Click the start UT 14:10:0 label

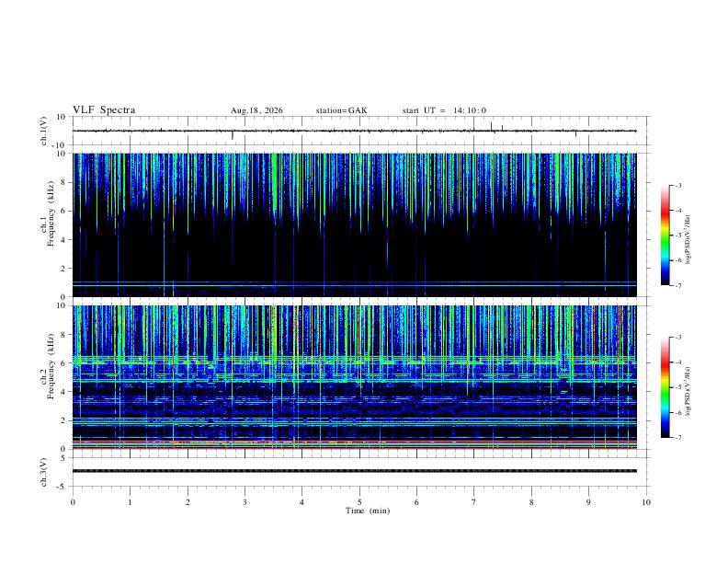point(444,110)
